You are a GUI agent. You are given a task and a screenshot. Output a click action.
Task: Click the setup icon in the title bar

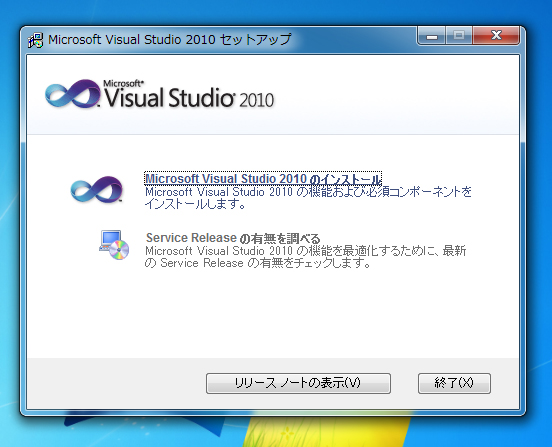[36, 40]
